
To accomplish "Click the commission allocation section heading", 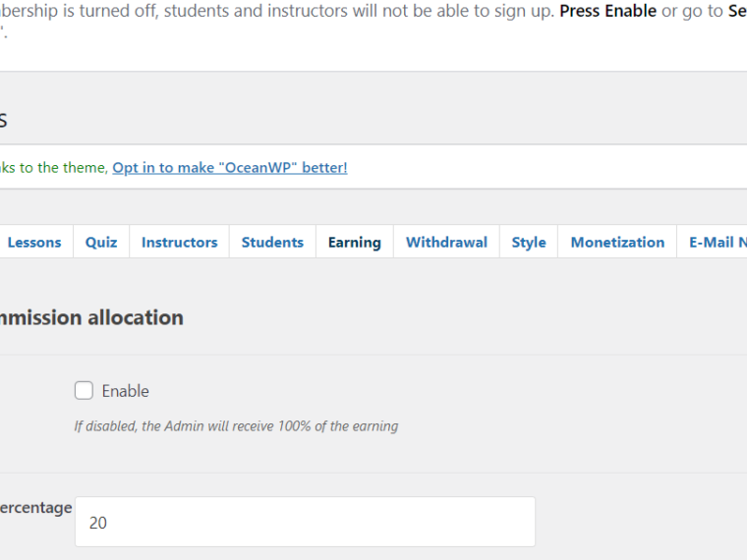I will point(91,317).
